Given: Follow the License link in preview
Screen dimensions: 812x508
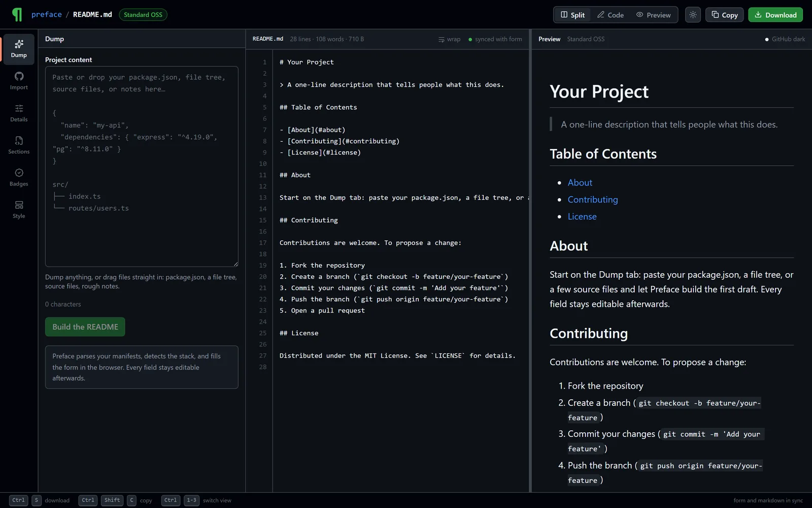Looking at the screenshot, I should 582,216.
